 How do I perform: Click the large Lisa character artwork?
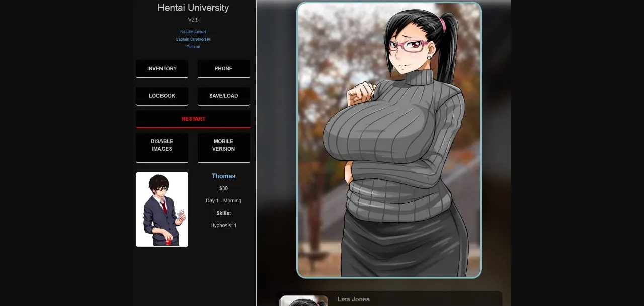pos(388,140)
